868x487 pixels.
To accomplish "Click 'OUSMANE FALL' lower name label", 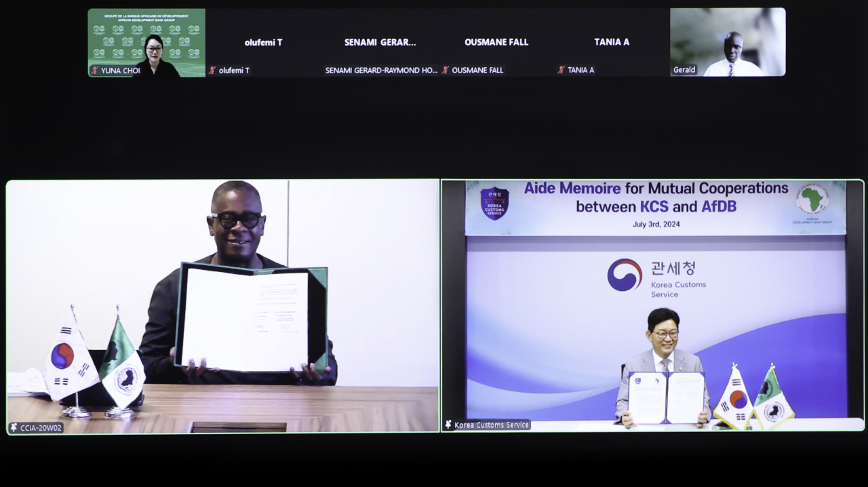I will (x=477, y=71).
